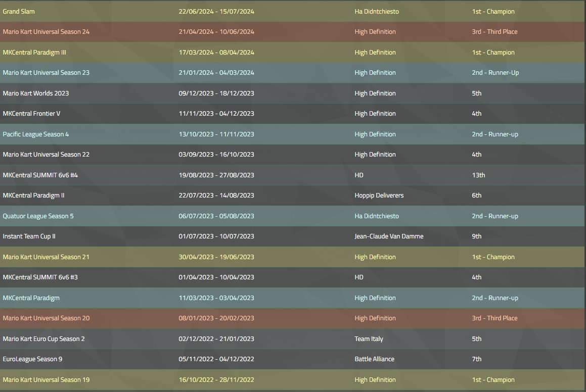Select date range 08/01/2023 - 20/02/2023
Viewport: 586px width, 392px height.
[216, 318]
